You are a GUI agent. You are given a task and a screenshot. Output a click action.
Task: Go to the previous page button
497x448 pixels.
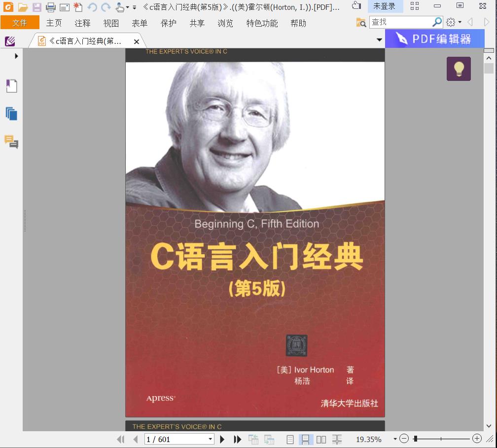click(x=136, y=440)
